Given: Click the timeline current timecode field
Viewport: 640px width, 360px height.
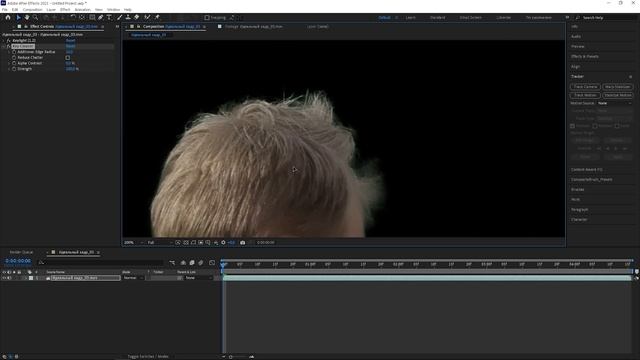Looking at the screenshot, I should click(18, 261).
